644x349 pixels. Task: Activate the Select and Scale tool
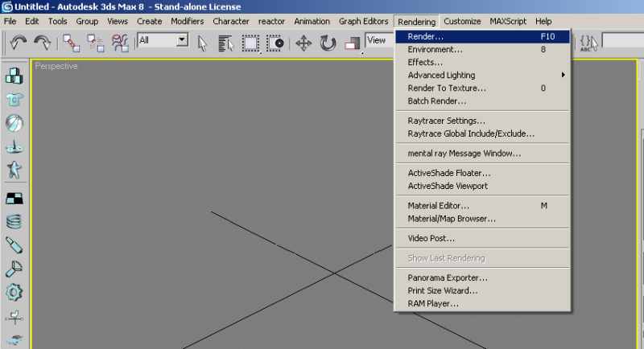(353, 43)
